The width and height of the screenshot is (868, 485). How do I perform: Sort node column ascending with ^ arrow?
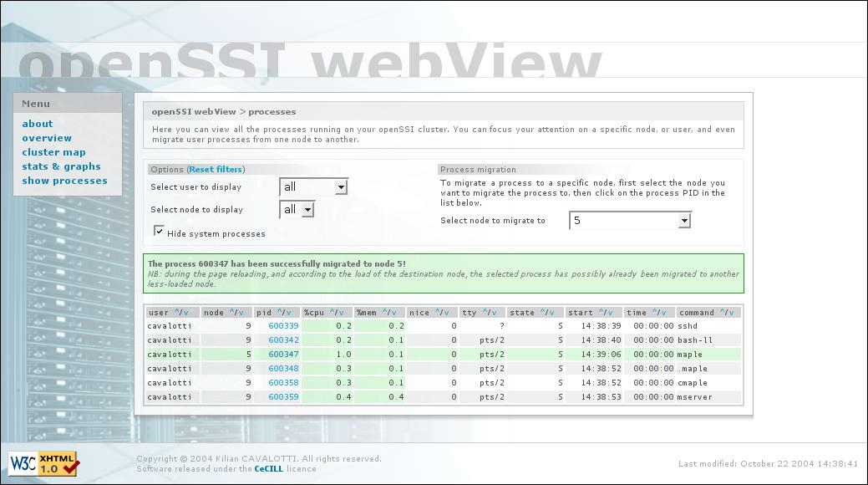pos(232,312)
